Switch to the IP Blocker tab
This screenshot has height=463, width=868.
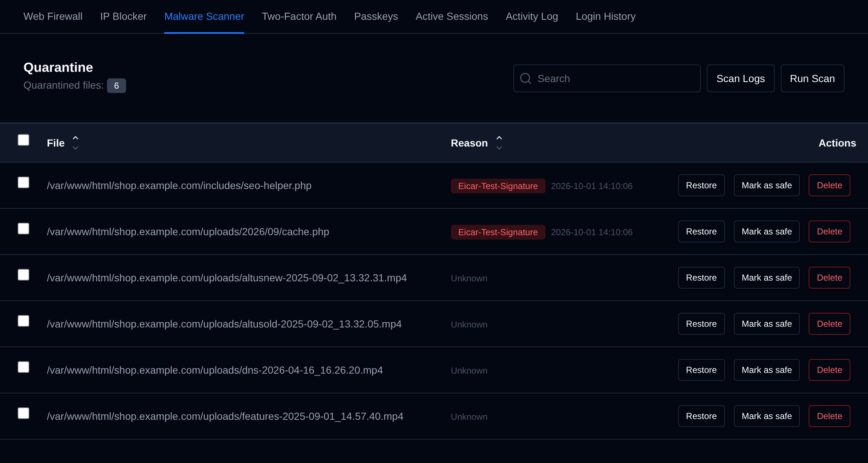(123, 16)
